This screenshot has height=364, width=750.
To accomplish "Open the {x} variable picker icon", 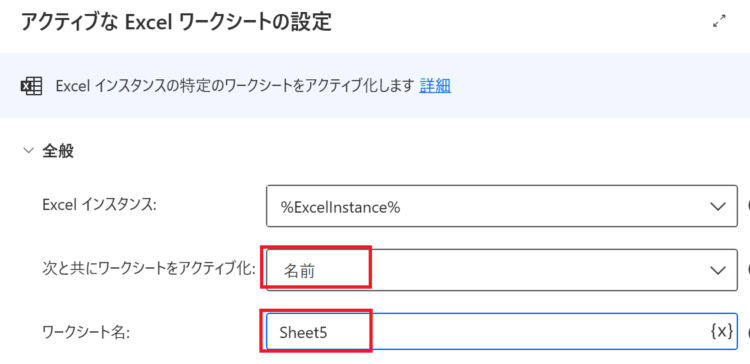I will pos(722,331).
